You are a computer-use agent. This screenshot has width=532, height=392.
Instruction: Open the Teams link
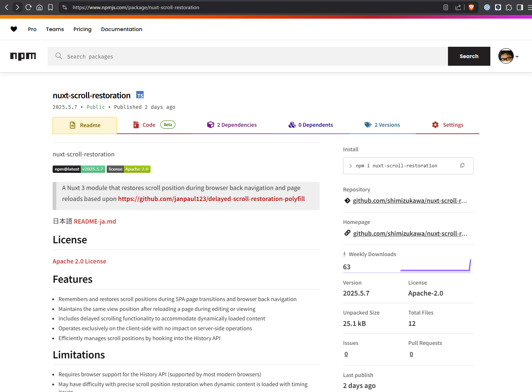click(55, 29)
